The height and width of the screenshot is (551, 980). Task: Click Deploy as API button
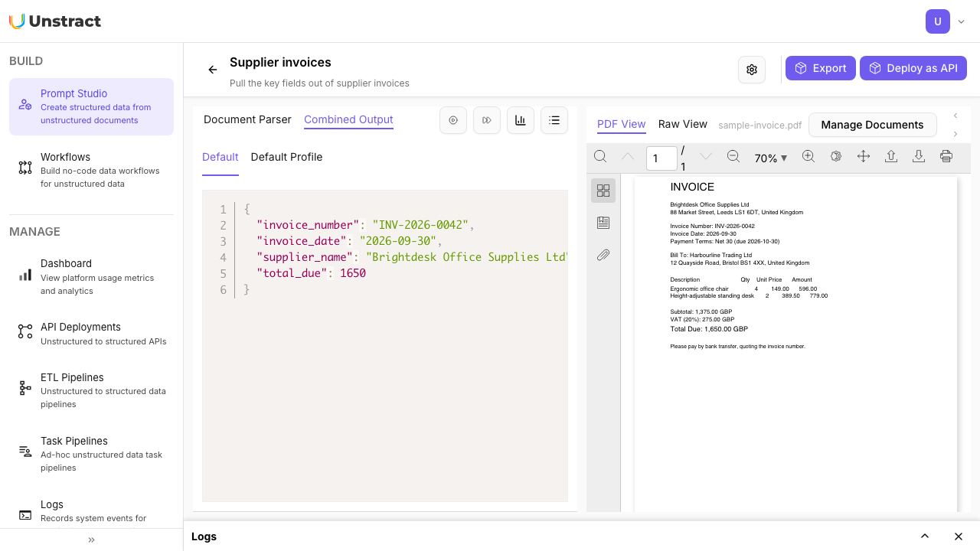913,68
